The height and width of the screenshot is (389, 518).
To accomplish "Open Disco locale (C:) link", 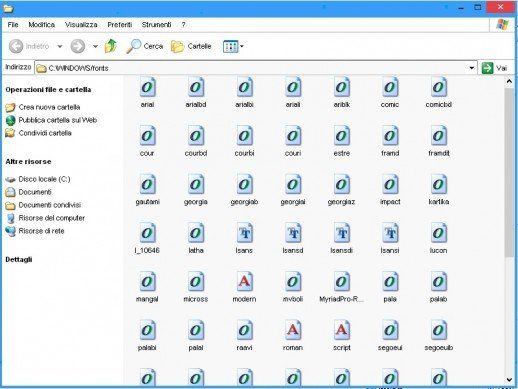I will (x=38, y=179).
